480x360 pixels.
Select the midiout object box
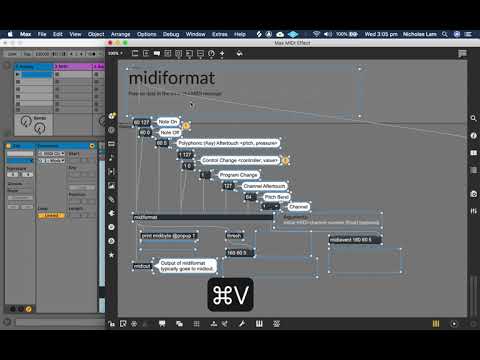tap(142, 266)
